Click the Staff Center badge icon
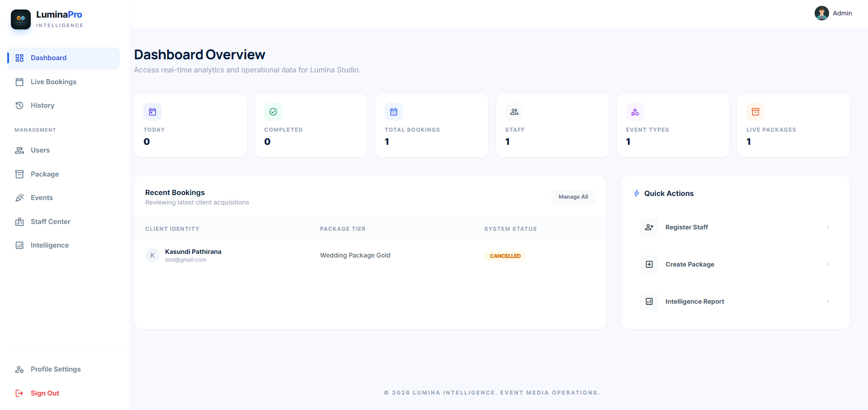The width and height of the screenshot is (868, 410). pos(19,222)
